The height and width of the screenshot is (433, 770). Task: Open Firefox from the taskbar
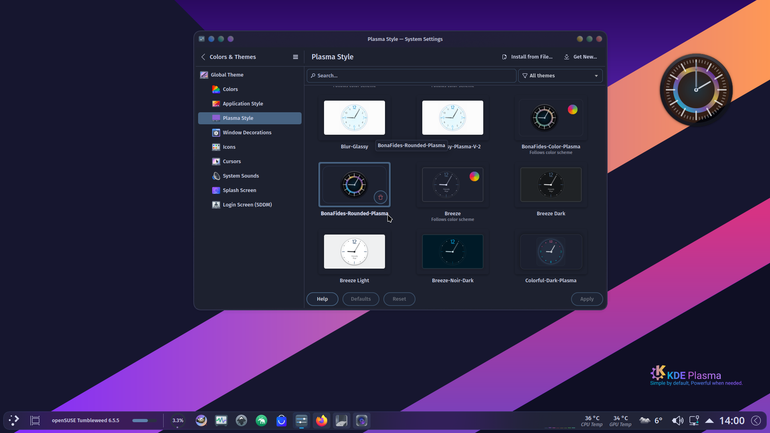click(321, 421)
